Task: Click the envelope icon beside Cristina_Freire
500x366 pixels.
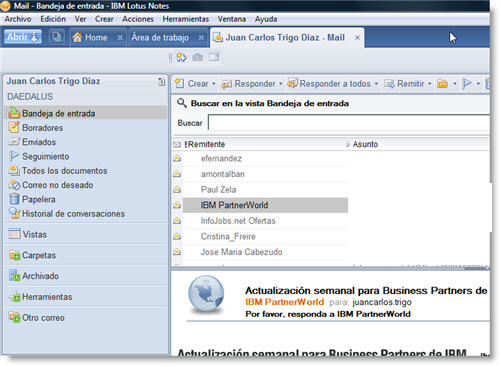Action: pos(177,236)
